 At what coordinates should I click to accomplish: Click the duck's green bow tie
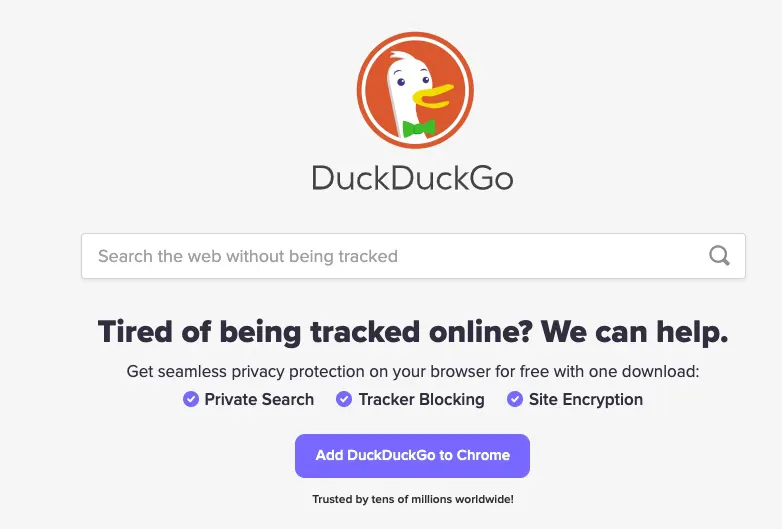pyautogui.click(x=418, y=129)
